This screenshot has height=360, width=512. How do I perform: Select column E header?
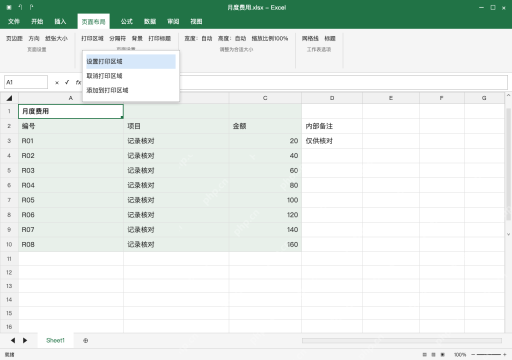tap(391, 98)
